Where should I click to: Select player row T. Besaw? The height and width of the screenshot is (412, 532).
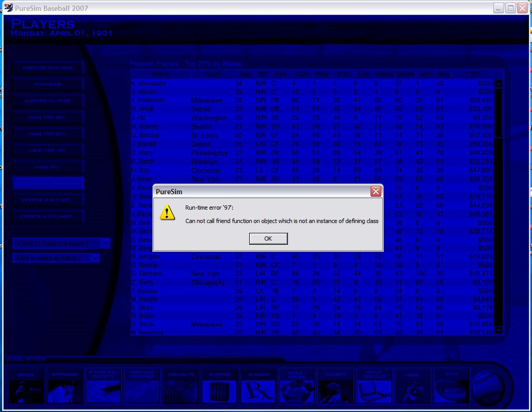tap(312, 291)
